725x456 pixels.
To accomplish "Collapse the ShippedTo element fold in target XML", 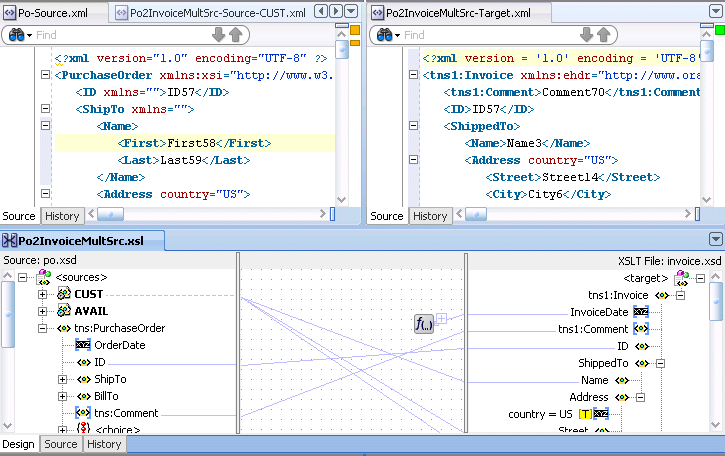I will pyautogui.click(x=413, y=125).
